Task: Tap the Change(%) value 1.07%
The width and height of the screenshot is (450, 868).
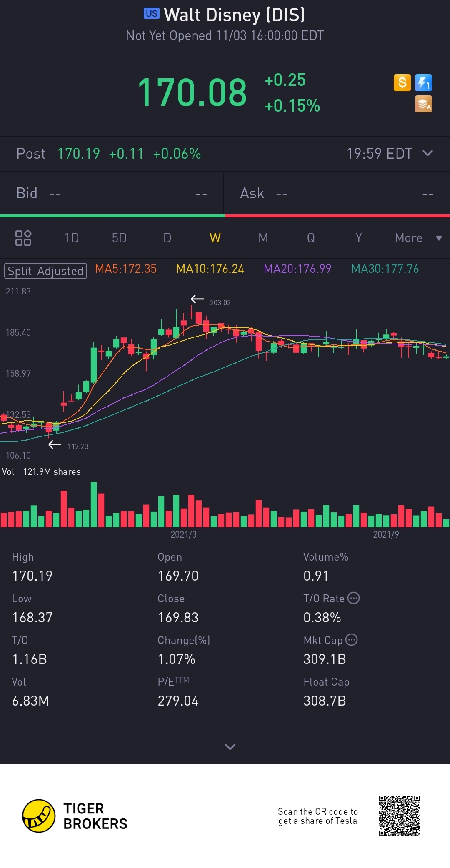Action: (177, 659)
